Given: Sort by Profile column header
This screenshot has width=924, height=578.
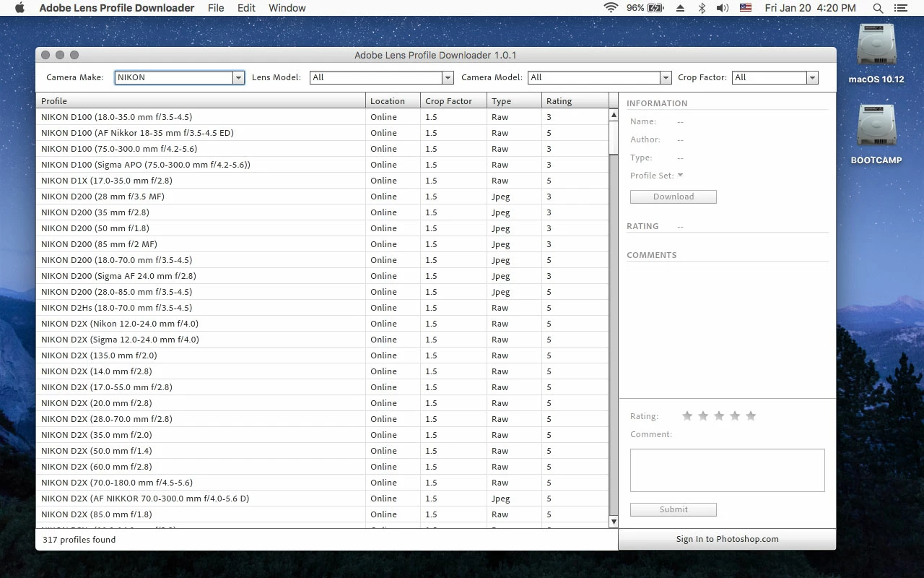Looking at the screenshot, I should click(201, 101).
